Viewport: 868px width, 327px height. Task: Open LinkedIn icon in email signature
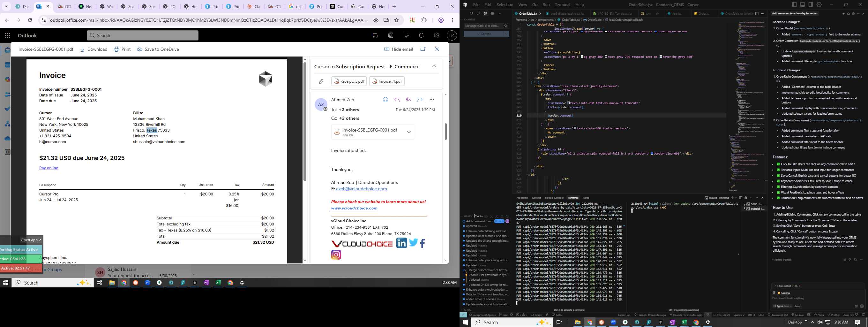click(x=401, y=243)
